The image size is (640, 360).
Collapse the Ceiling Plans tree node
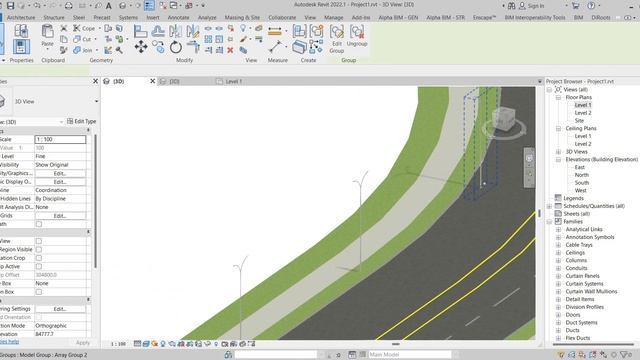(558, 128)
